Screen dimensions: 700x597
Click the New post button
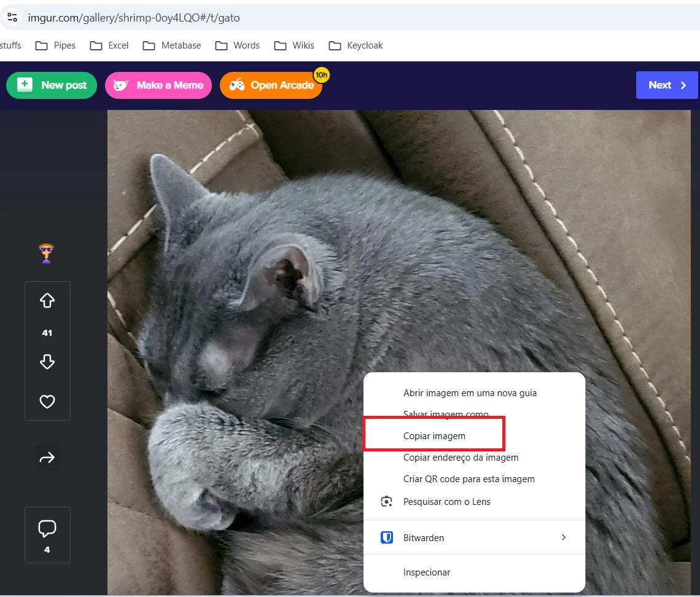point(52,85)
